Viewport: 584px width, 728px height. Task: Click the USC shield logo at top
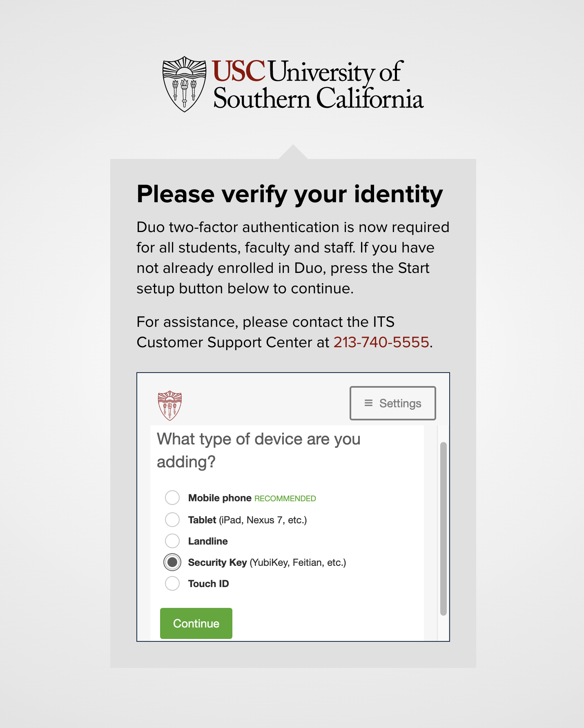(185, 84)
